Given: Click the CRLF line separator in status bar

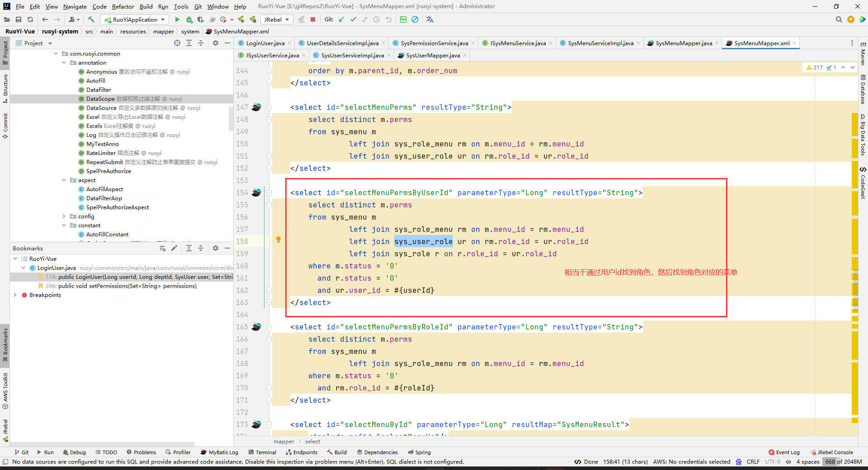Looking at the screenshot, I should (x=753, y=461).
